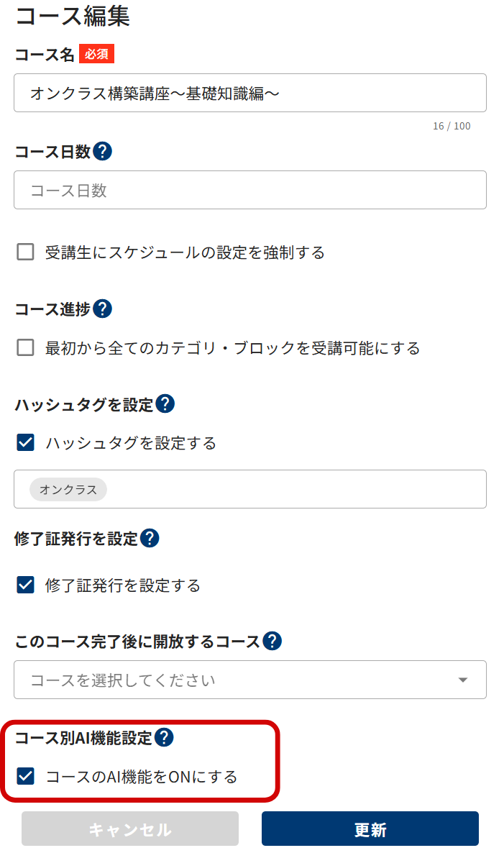The width and height of the screenshot is (504, 853).
Task: Select the オンクラス hashtag chip
Action: (x=68, y=489)
